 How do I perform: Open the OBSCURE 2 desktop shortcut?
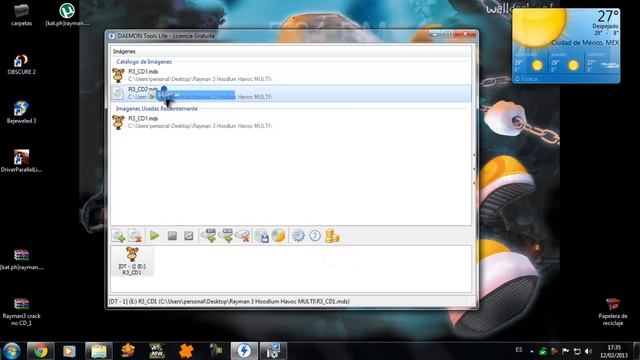(x=21, y=64)
